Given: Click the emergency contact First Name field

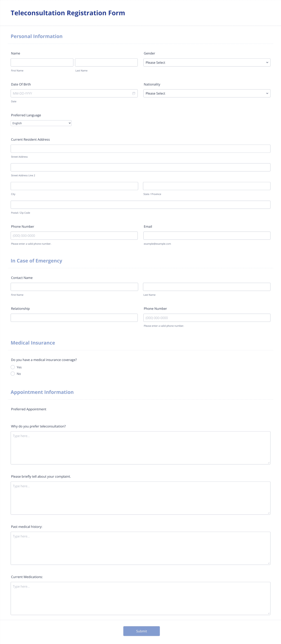Looking at the screenshot, I should click(74, 286).
